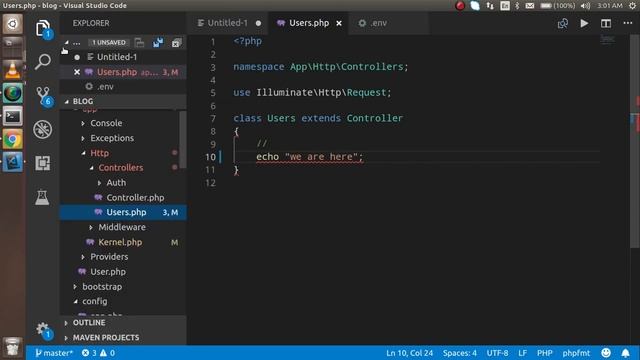Click LF end of line selector
This screenshot has width=640, height=360.
click(x=522, y=353)
